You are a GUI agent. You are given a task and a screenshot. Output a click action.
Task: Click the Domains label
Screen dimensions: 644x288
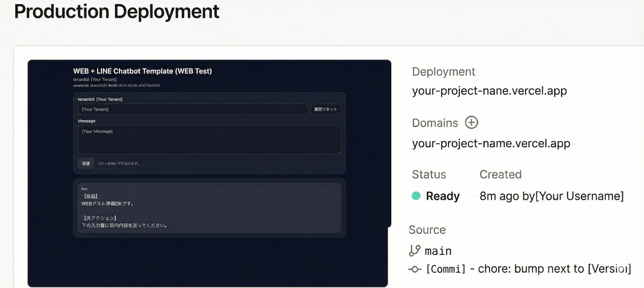click(x=435, y=123)
